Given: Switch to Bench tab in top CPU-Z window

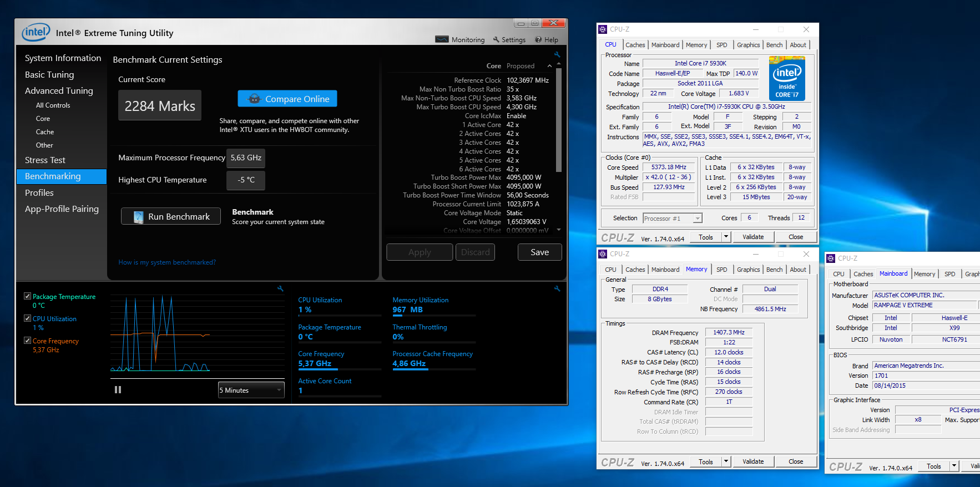Looking at the screenshot, I should point(774,45).
